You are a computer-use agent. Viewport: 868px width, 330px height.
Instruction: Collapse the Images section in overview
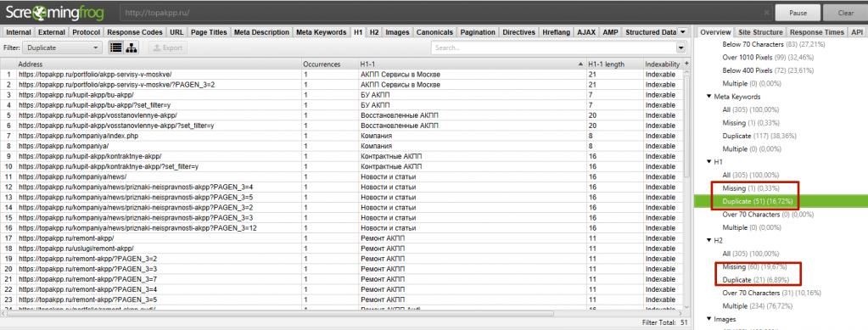709,319
